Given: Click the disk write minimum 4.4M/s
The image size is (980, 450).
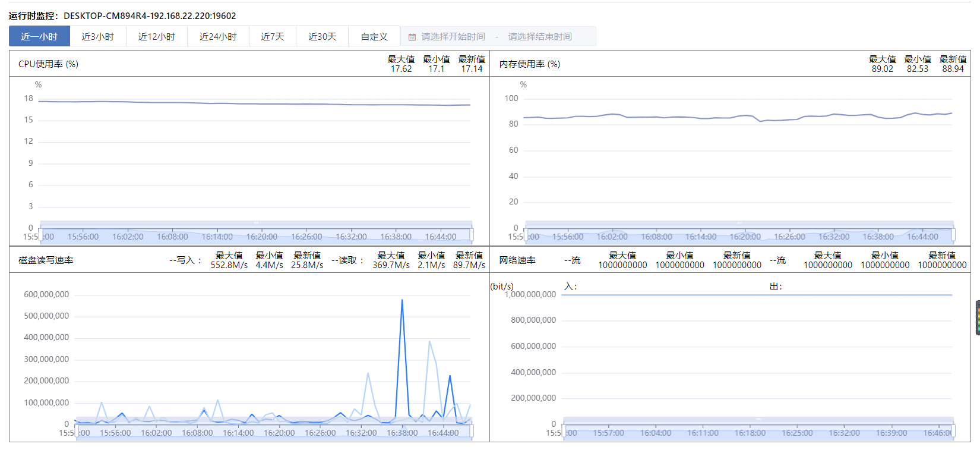Looking at the screenshot, I should 269,265.
